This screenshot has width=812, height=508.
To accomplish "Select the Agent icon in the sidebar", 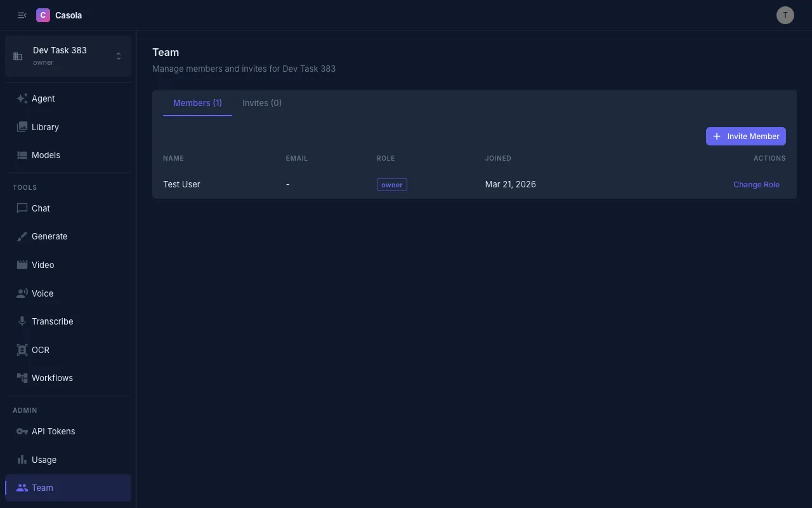I will pyautogui.click(x=23, y=98).
